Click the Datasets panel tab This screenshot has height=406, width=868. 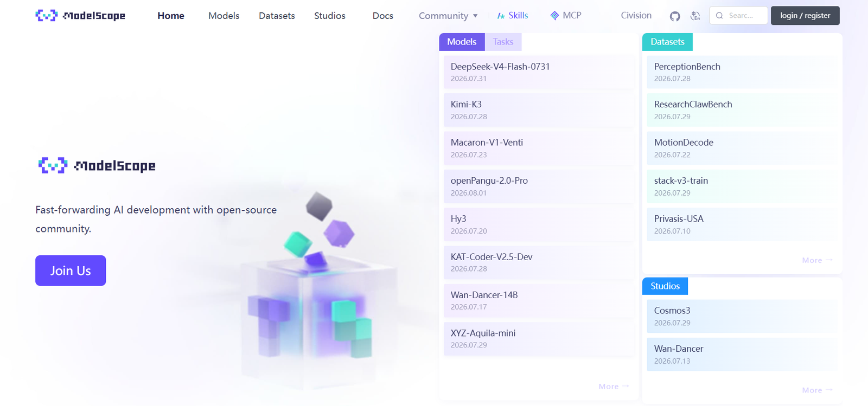click(x=667, y=42)
